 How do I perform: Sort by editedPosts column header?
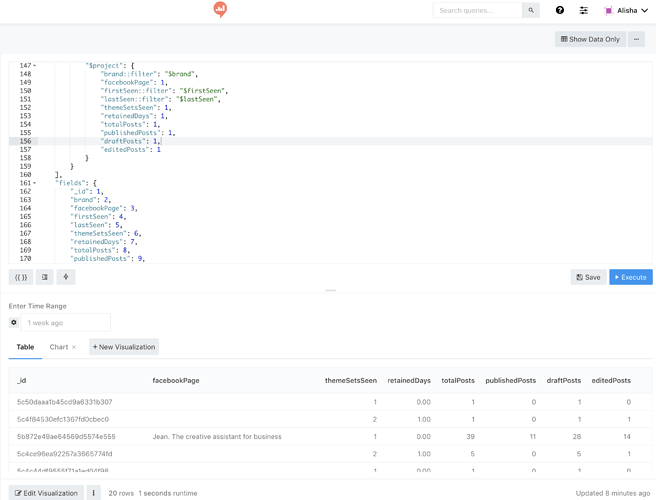611,380
